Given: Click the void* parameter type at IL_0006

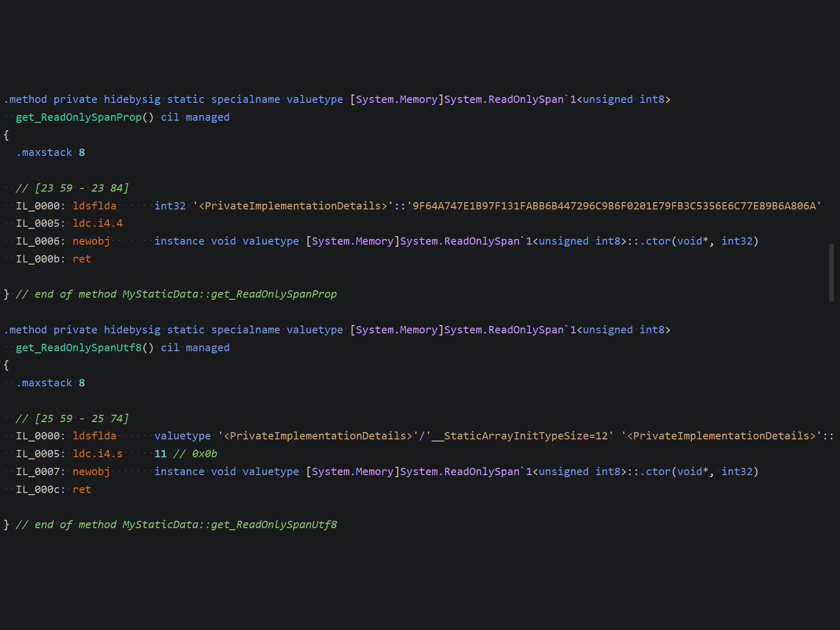Looking at the screenshot, I should click(x=693, y=241).
